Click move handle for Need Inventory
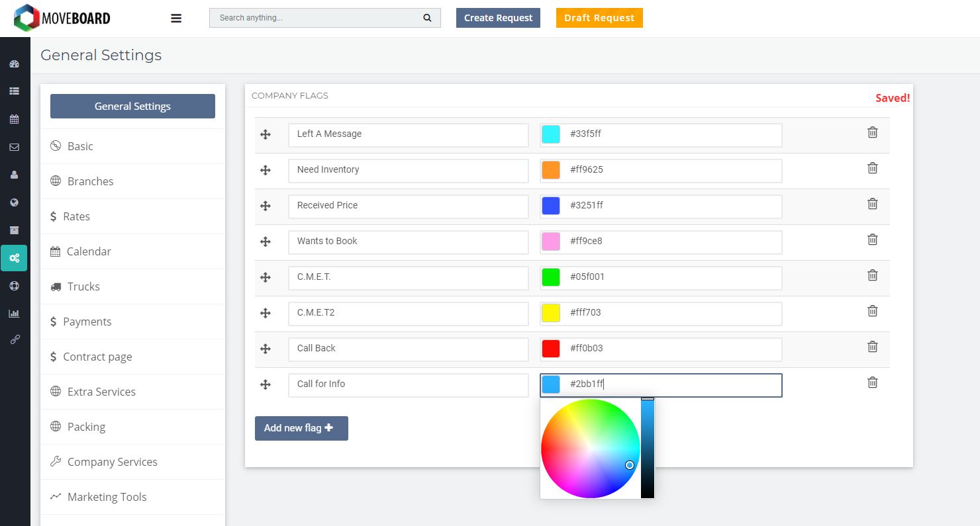The width and height of the screenshot is (980, 526). point(266,170)
